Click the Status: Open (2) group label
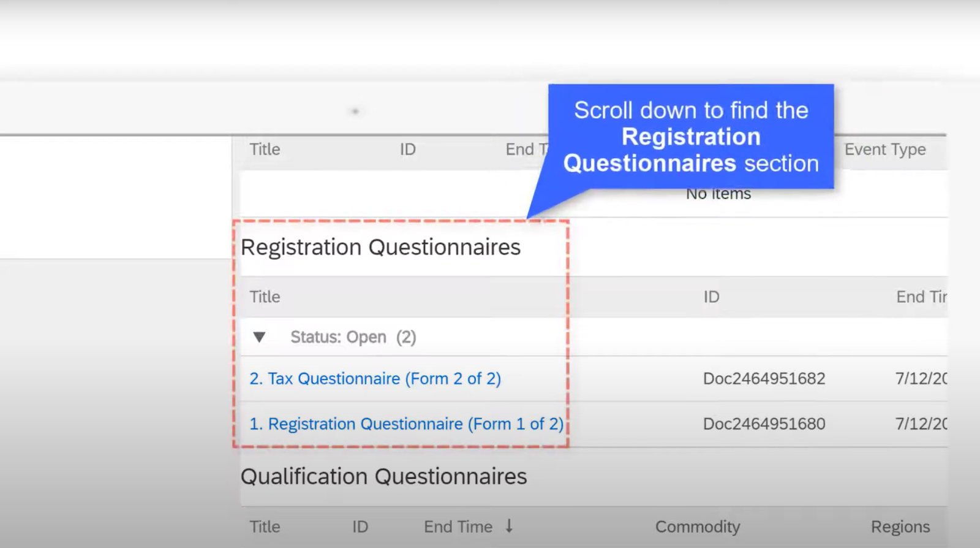Viewport: 980px width, 548px height. pyautogui.click(x=353, y=337)
